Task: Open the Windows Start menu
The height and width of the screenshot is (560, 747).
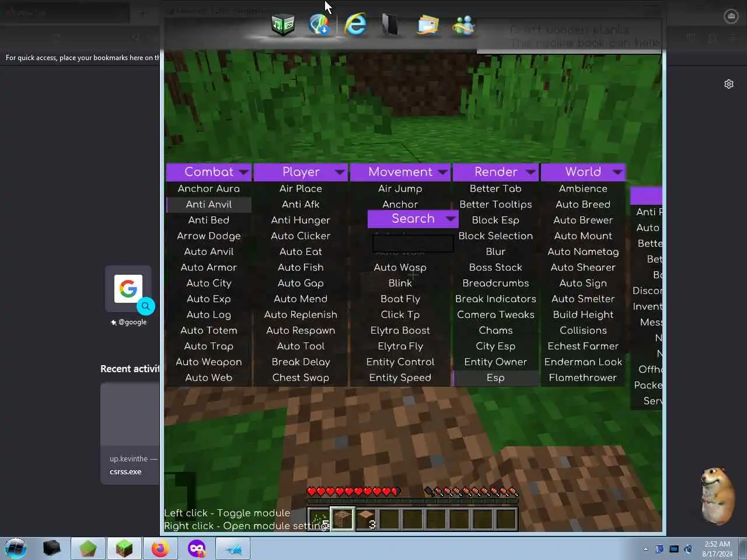Action: point(16,548)
